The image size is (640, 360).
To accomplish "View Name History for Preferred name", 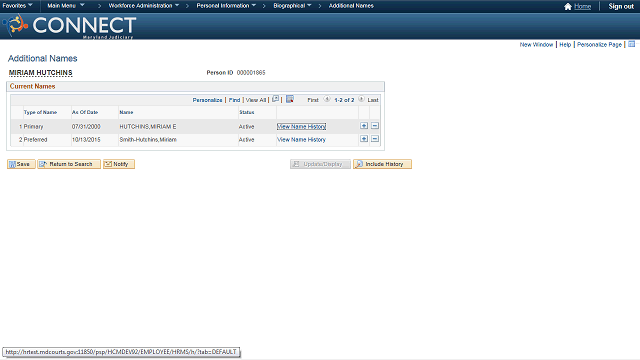I will click(301, 140).
